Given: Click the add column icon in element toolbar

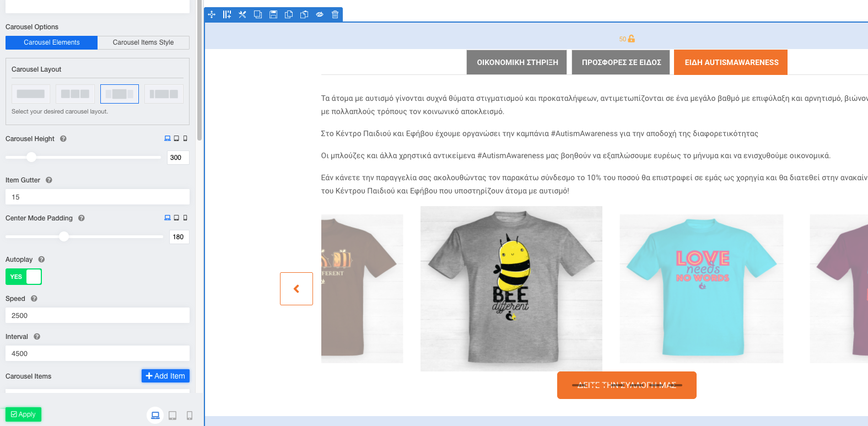Looking at the screenshot, I should coord(227,14).
